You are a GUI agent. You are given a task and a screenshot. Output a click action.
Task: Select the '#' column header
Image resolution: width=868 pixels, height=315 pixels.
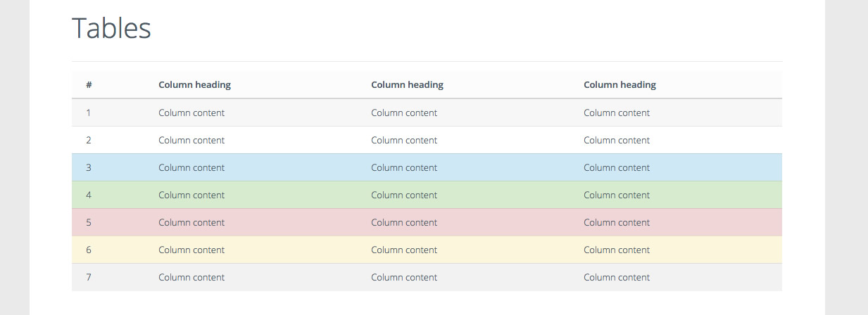89,85
